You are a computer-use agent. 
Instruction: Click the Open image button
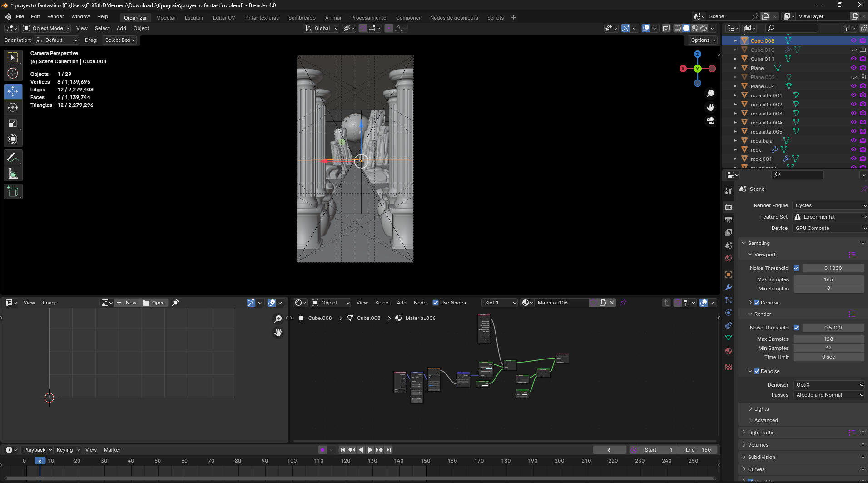tap(154, 303)
